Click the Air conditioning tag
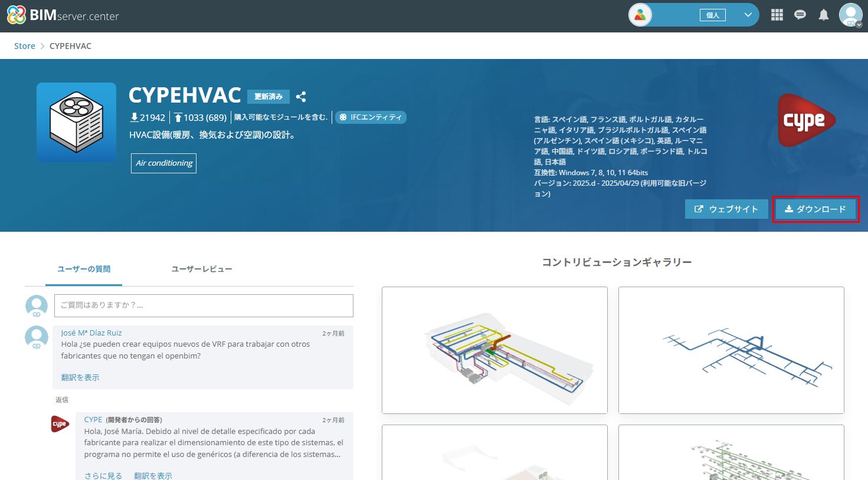The width and height of the screenshot is (868, 480). pyautogui.click(x=164, y=163)
